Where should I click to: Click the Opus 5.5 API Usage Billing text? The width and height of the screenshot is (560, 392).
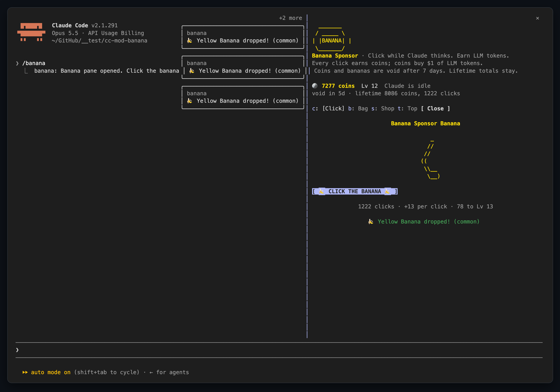[98, 33]
